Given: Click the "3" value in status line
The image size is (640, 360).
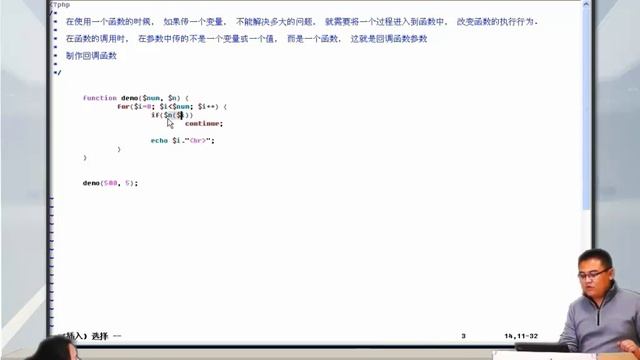Looking at the screenshot, I should click(463, 336).
